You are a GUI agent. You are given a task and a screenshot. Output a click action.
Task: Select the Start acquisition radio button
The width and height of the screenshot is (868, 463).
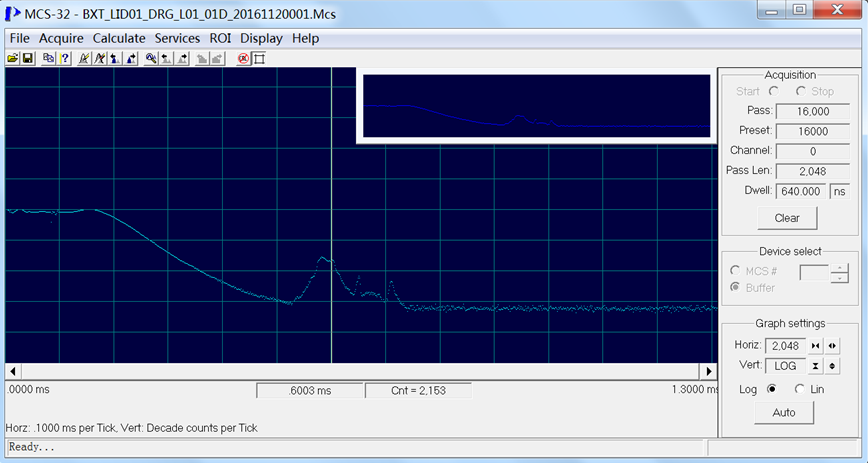[x=774, y=91]
